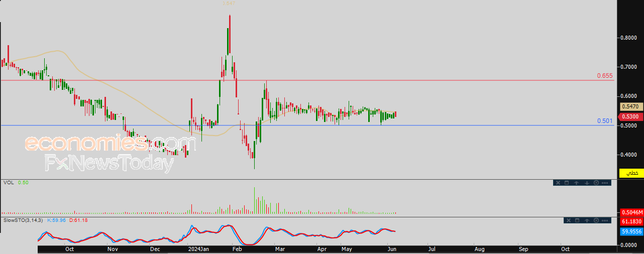Click the 59.9556 stochastic K axis tag
This screenshot has height=254, width=644.
(x=632, y=232)
